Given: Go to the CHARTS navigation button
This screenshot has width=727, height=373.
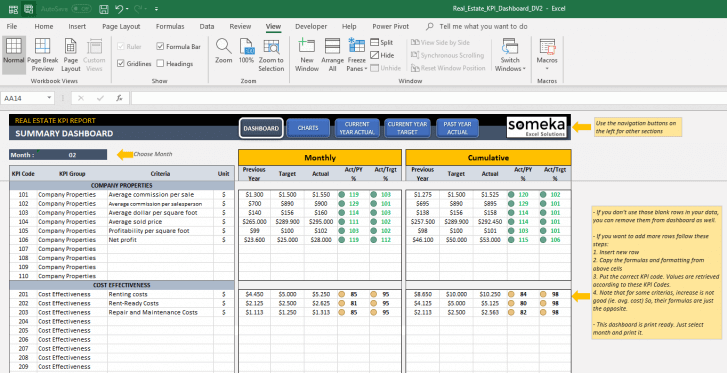Looking at the screenshot, I should (308, 128).
